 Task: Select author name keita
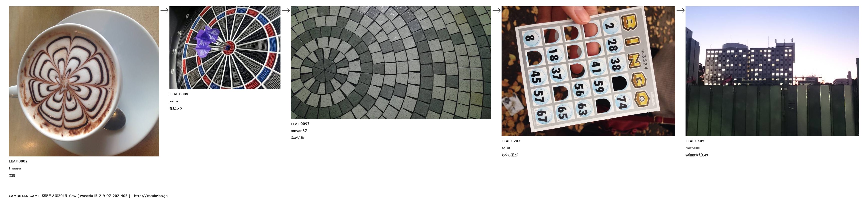[173, 101]
